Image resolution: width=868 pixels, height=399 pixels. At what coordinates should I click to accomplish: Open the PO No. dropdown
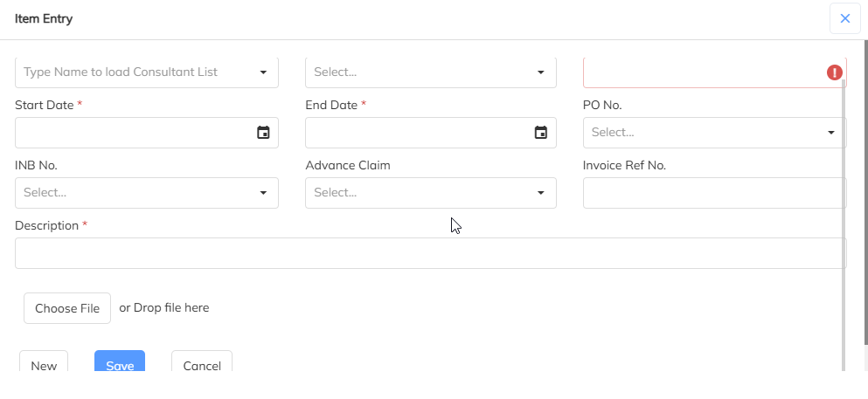point(713,133)
